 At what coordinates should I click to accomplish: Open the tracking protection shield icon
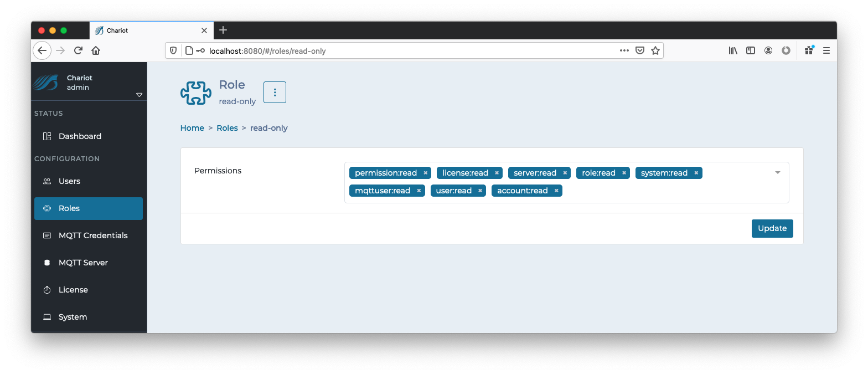point(173,50)
